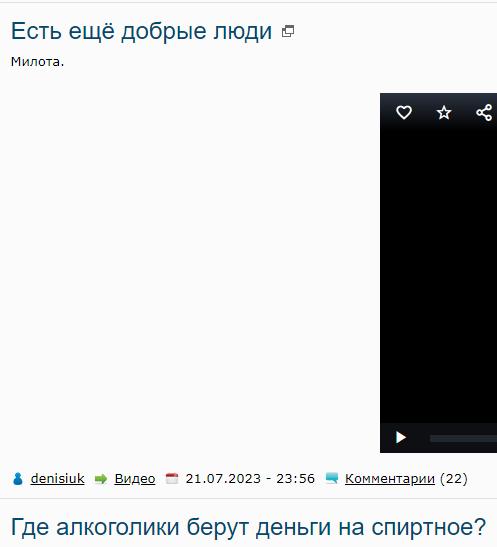The width and height of the screenshot is (497, 547).
Task: Seek on the video progress bar
Action: click(x=464, y=438)
